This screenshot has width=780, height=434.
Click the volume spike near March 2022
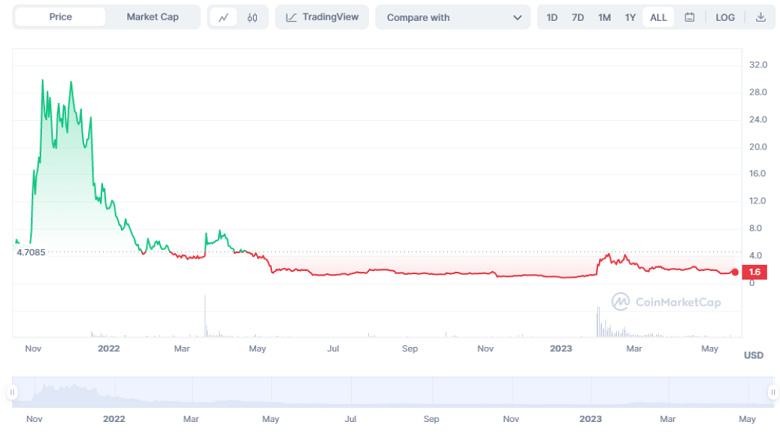point(205,315)
